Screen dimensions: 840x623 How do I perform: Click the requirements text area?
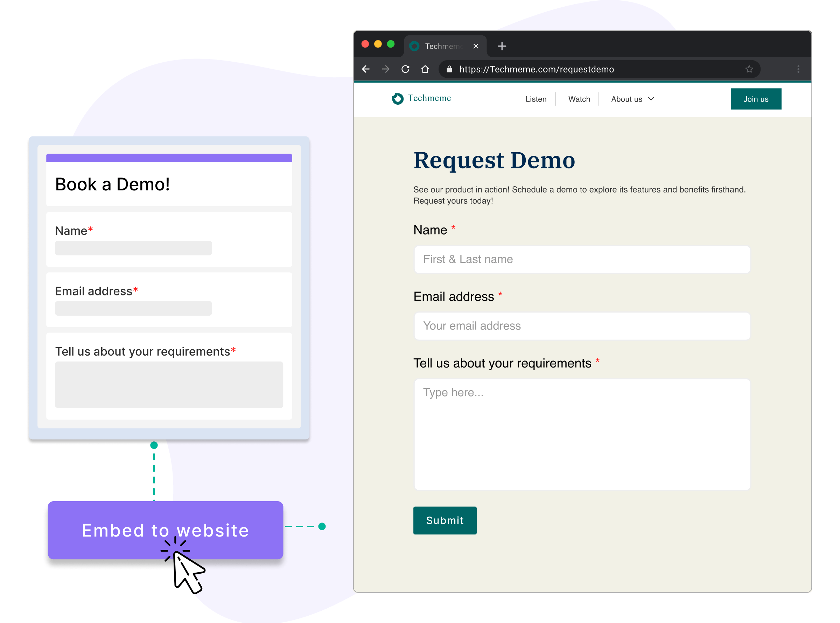point(582,434)
